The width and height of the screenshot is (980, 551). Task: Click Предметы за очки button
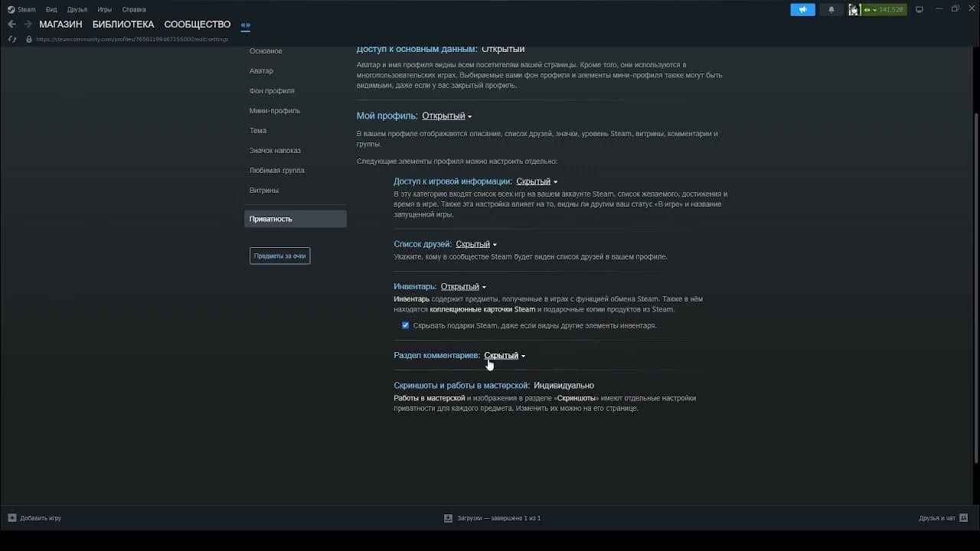tap(279, 256)
